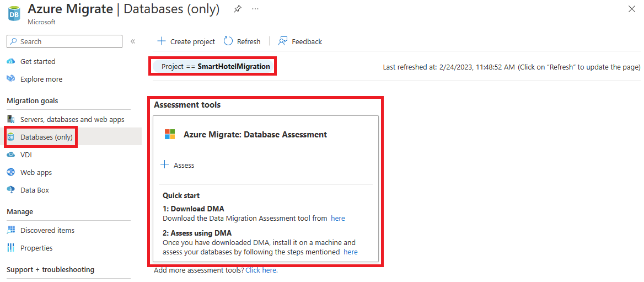Click the Web apps globe icon

tap(11, 172)
